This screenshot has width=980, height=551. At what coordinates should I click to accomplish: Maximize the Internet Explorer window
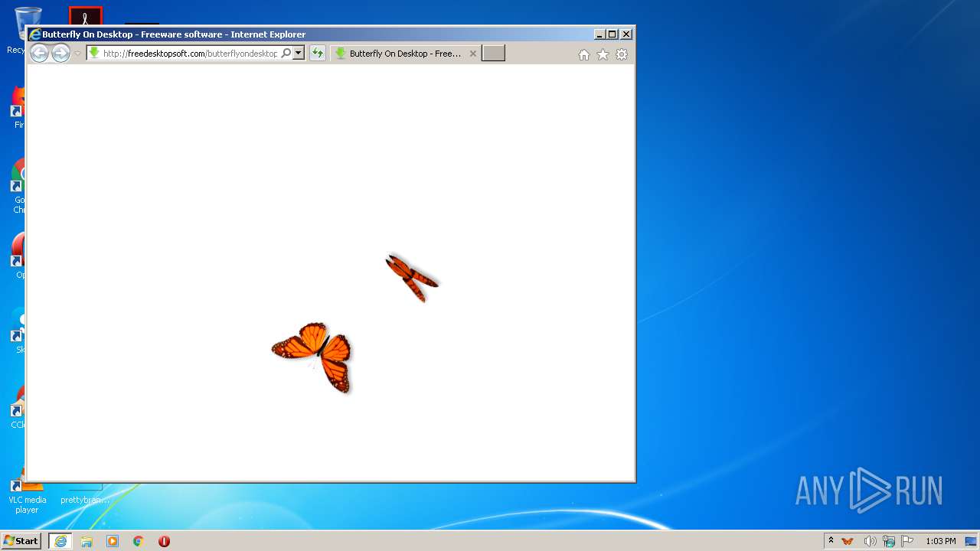pos(612,34)
